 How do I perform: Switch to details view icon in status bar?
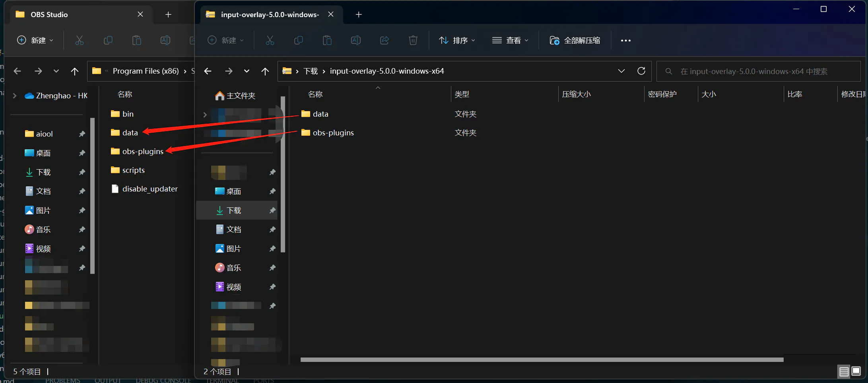click(x=844, y=371)
